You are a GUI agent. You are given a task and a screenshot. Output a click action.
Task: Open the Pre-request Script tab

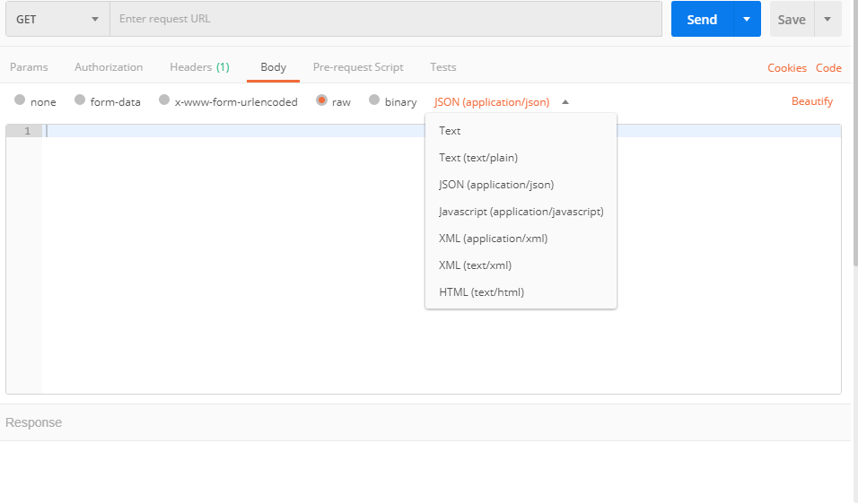pos(358,67)
